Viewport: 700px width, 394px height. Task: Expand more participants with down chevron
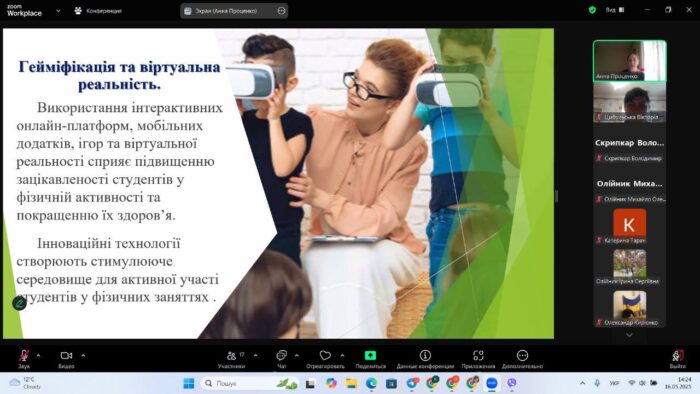(629, 335)
